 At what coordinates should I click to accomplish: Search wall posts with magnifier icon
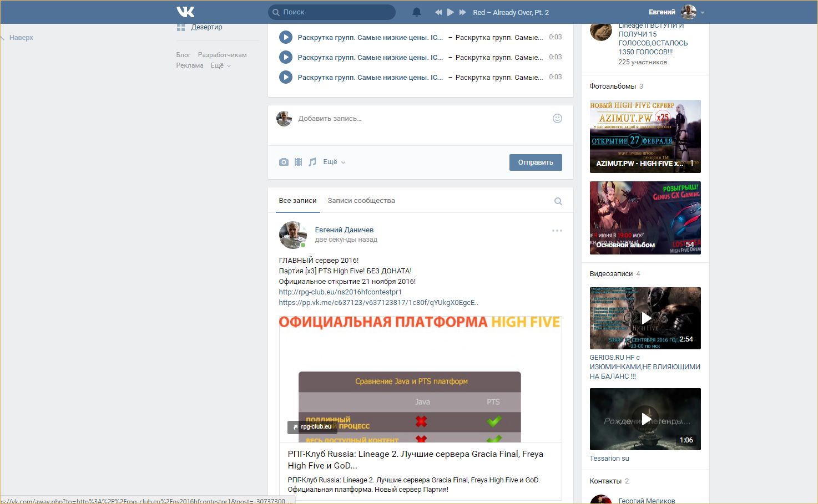[x=558, y=201]
